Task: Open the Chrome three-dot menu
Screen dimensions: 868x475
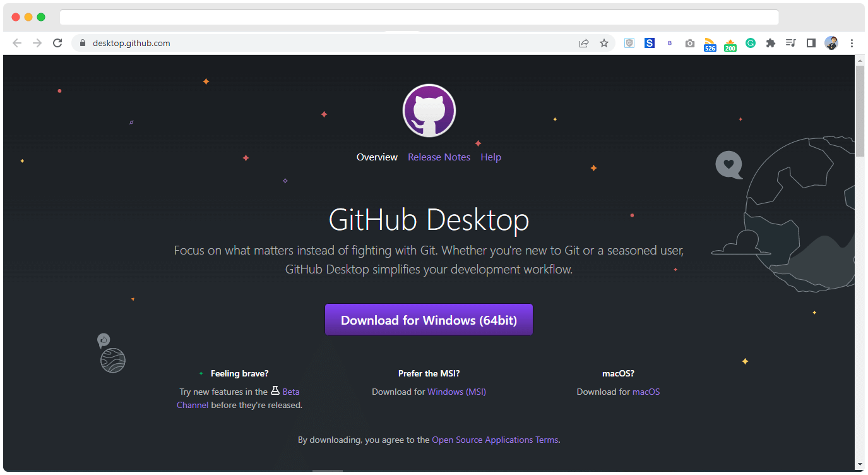Action: coord(852,43)
